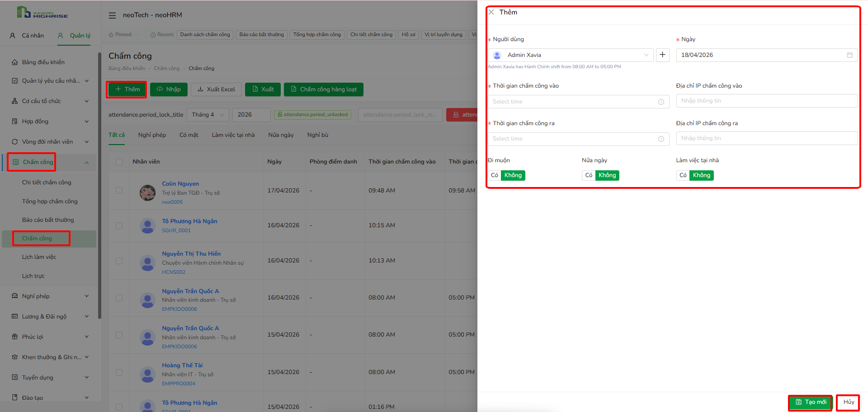Click the Đào tạo sidebar icon
Viewport: 868px width, 412px height.
point(15,398)
